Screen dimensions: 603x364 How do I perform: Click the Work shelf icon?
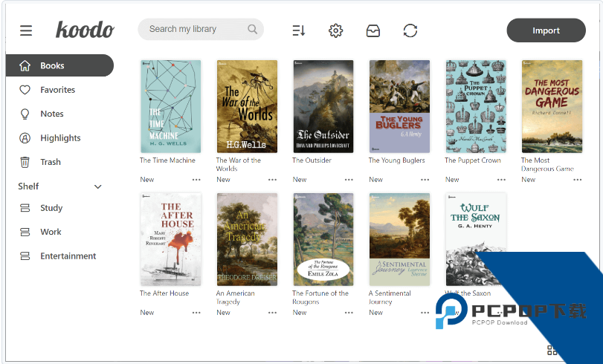25,233
